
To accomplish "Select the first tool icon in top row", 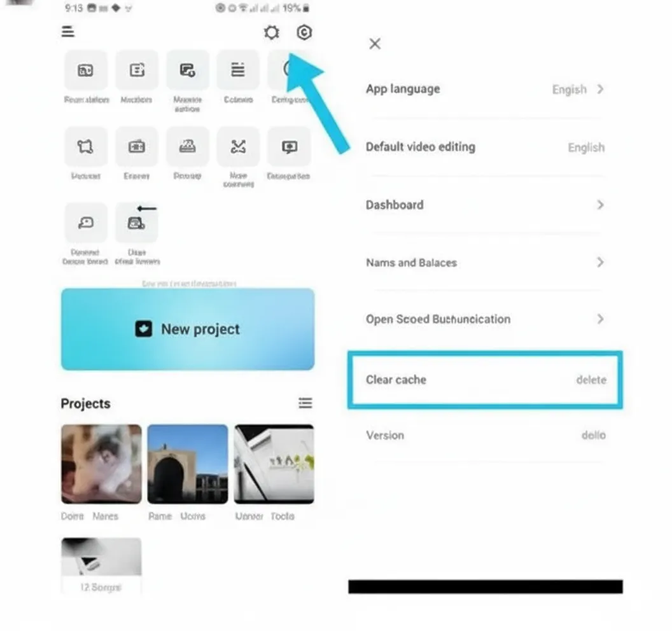I will pos(86,70).
